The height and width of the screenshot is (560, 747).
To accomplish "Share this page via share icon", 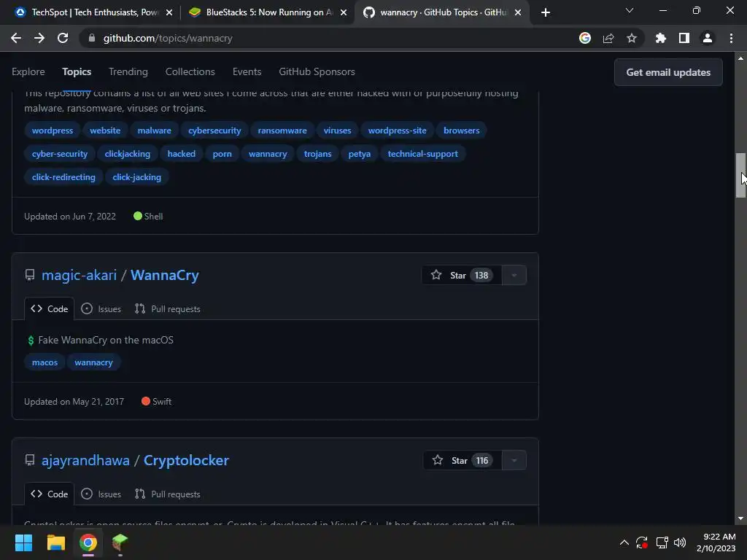I will [608, 38].
